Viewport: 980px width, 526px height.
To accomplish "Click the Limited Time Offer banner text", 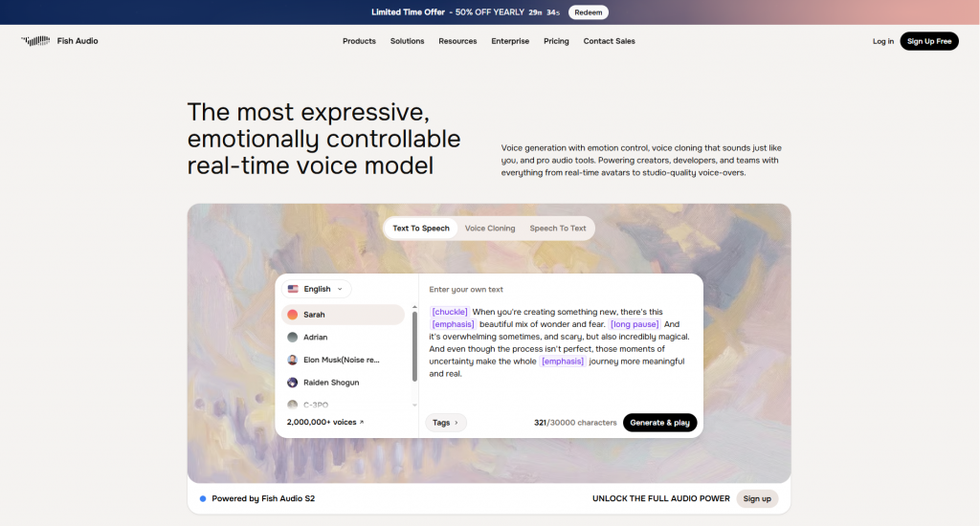I will [408, 11].
